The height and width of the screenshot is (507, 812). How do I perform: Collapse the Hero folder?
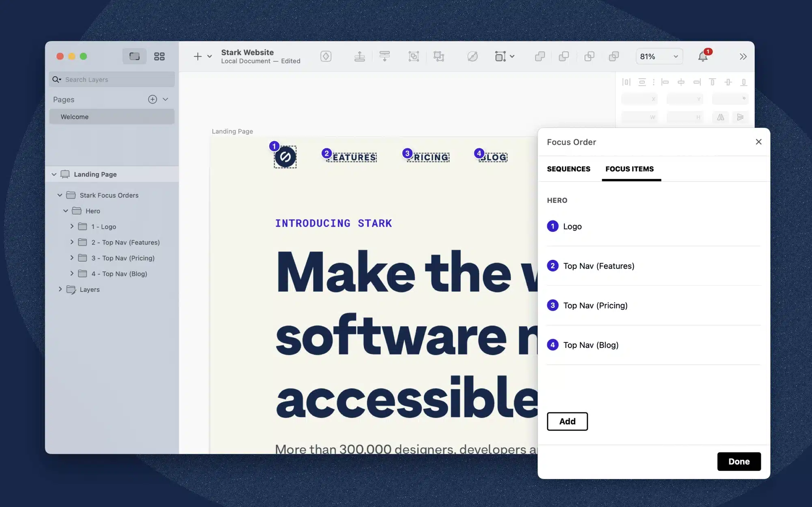[66, 211]
